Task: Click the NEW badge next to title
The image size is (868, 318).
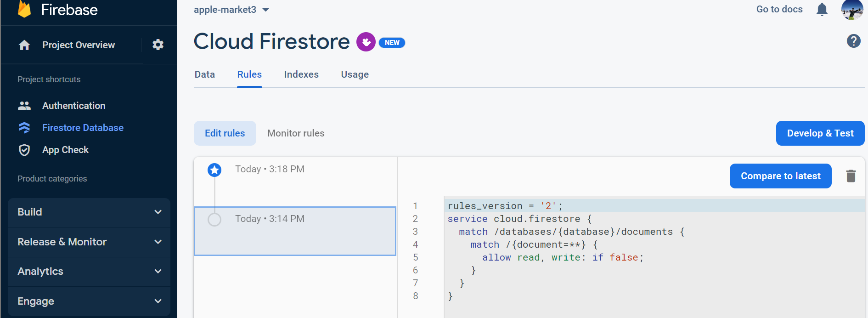Action: coord(392,43)
